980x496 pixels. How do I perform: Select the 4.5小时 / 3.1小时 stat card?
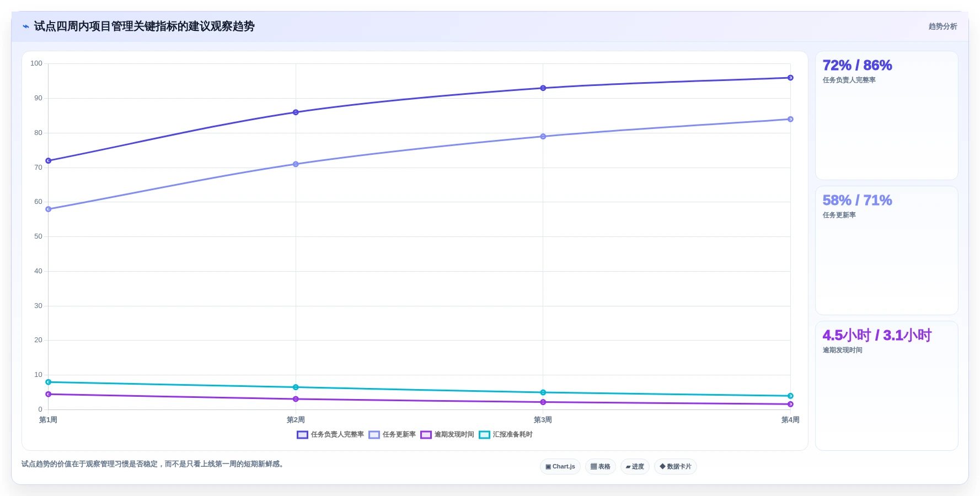click(x=886, y=385)
